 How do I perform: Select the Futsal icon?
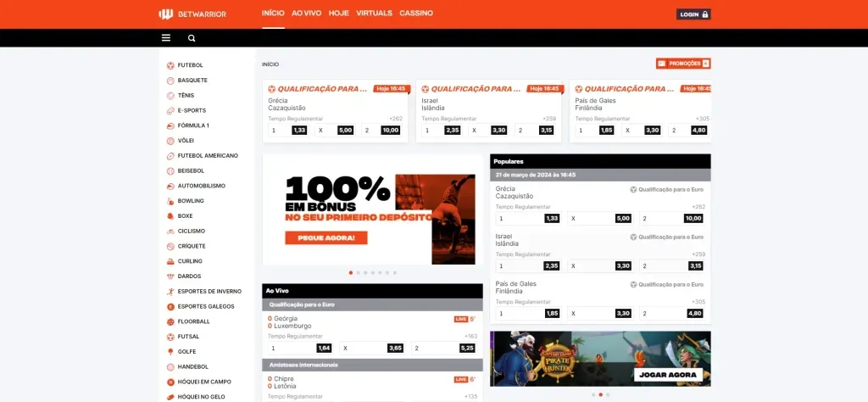point(170,337)
